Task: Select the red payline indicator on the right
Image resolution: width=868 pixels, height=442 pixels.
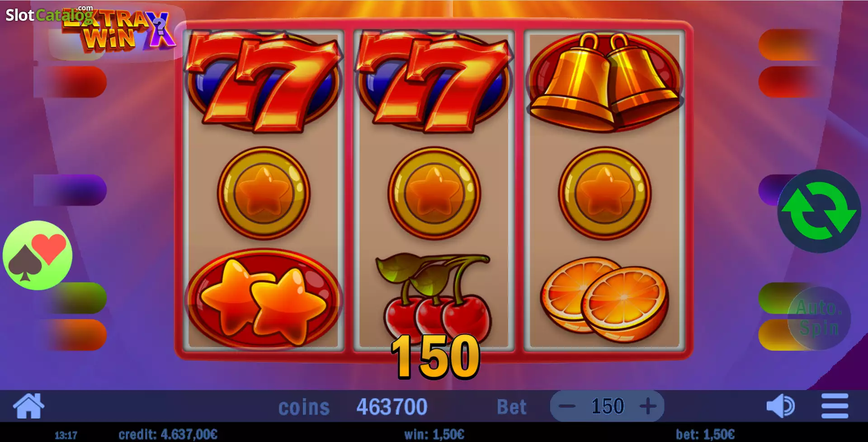Action: point(789,82)
